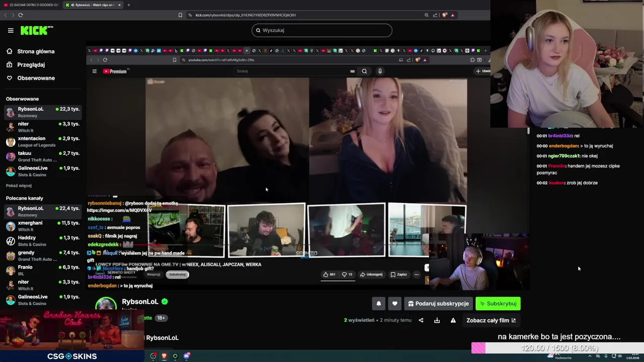Toggle notifications bell for RybsonLoL
Screen dimensions: 644x362
point(378,304)
